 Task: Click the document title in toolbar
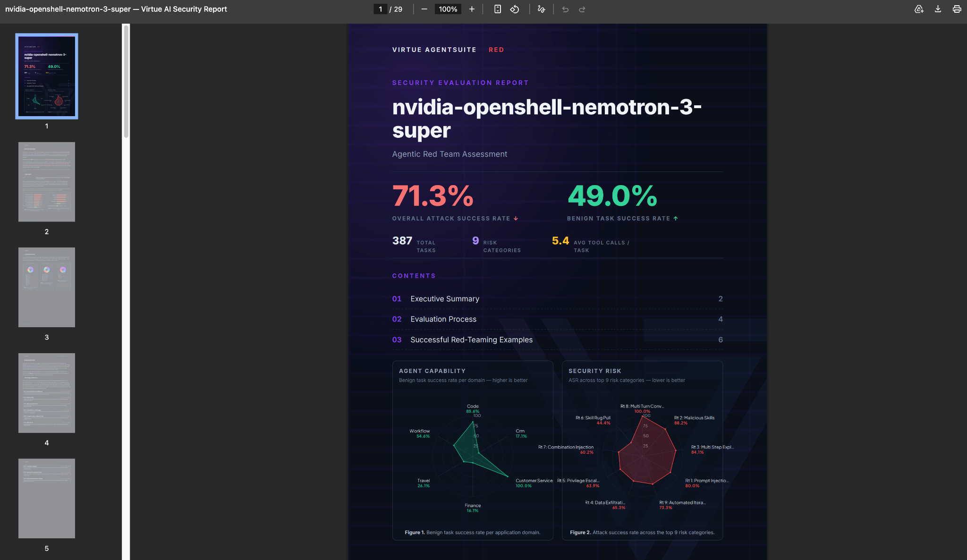[x=116, y=9]
